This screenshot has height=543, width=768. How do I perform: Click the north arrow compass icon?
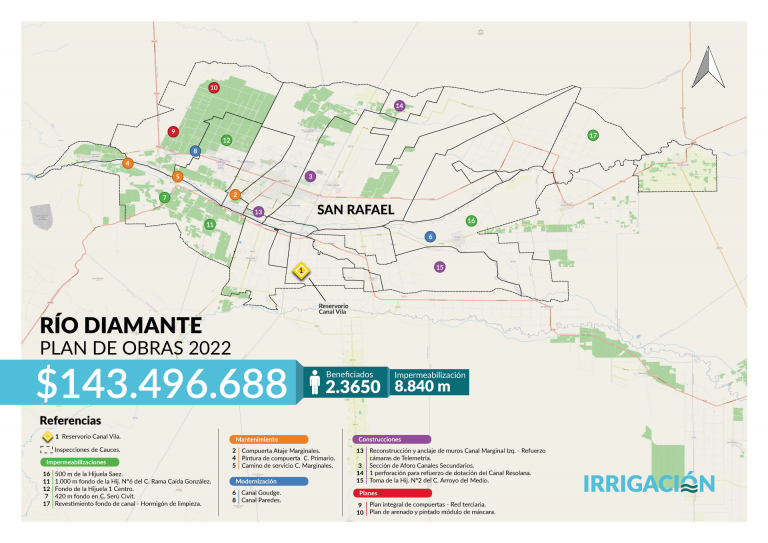[x=707, y=66]
